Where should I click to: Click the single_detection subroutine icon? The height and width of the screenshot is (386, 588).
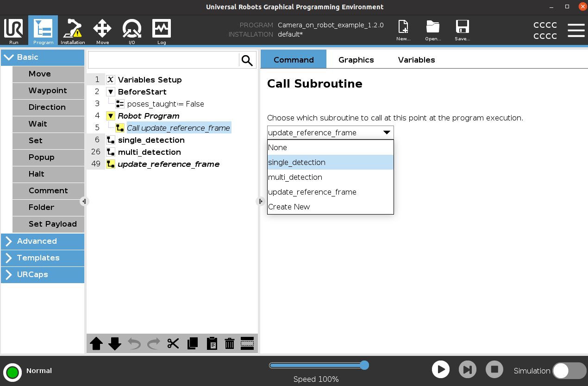pyautogui.click(x=111, y=140)
